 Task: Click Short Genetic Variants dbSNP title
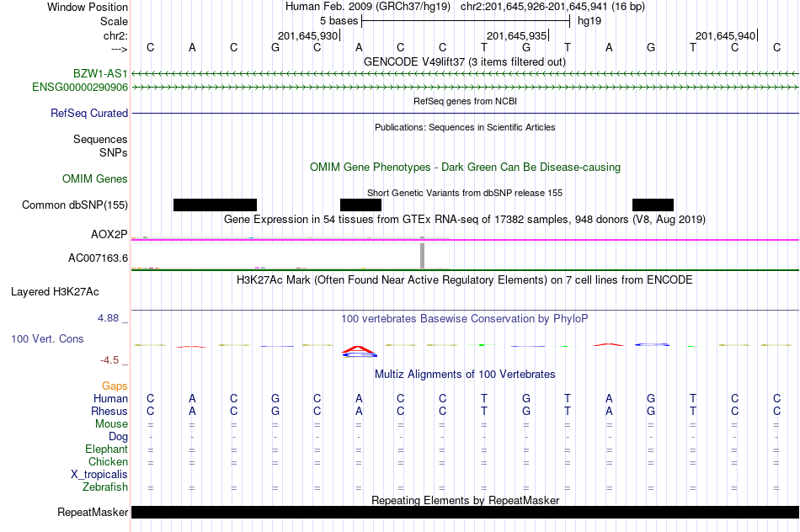pos(465,193)
